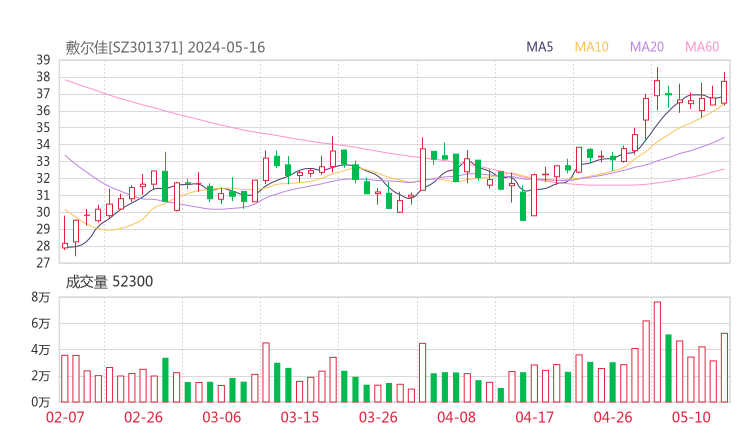The height and width of the screenshot is (440, 740).
Task: Click the 8万 volume axis label
Action: coord(41,297)
